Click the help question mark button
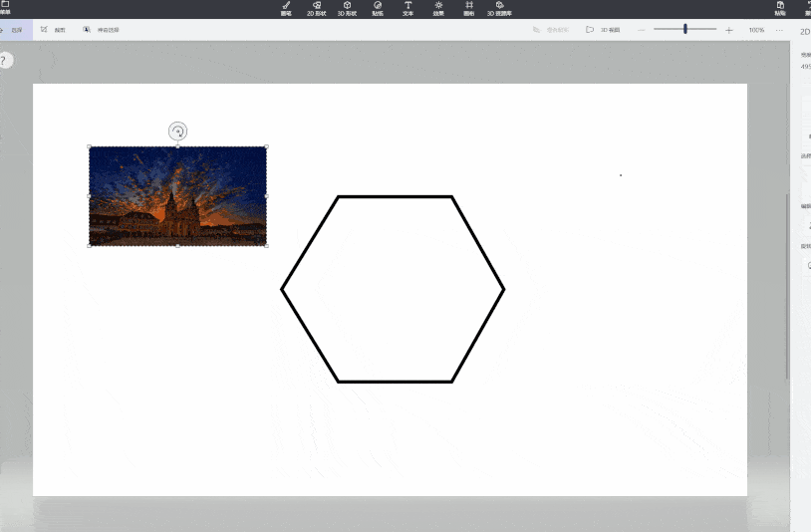This screenshot has width=811, height=532. pyautogui.click(x=4, y=61)
